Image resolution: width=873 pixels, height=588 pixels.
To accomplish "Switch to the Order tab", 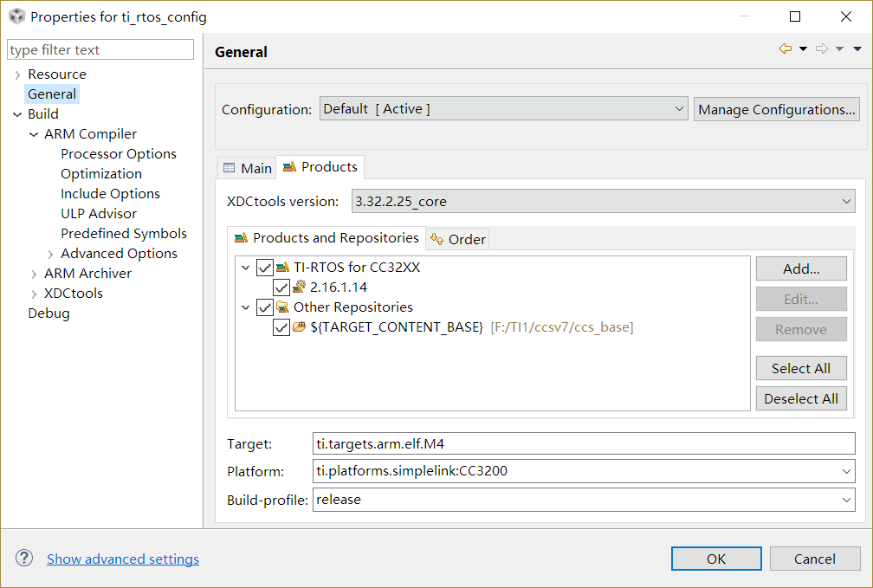I will coord(459,239).
